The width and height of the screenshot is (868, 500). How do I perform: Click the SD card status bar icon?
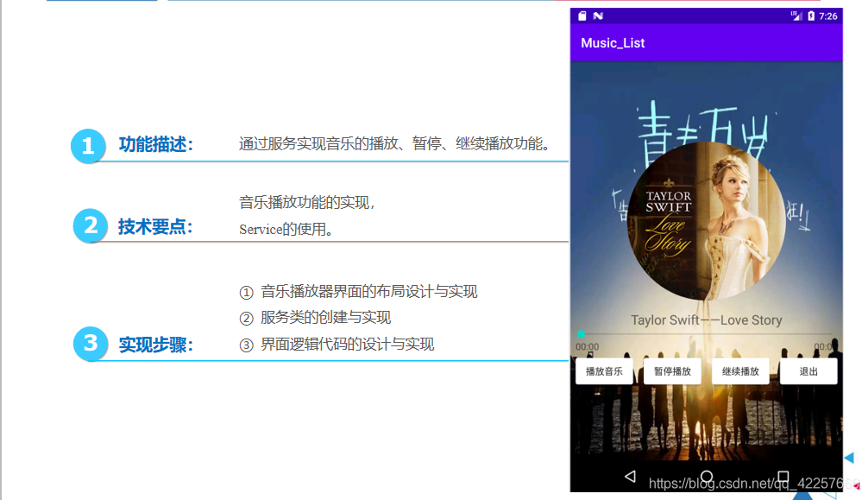pos(582,16)
